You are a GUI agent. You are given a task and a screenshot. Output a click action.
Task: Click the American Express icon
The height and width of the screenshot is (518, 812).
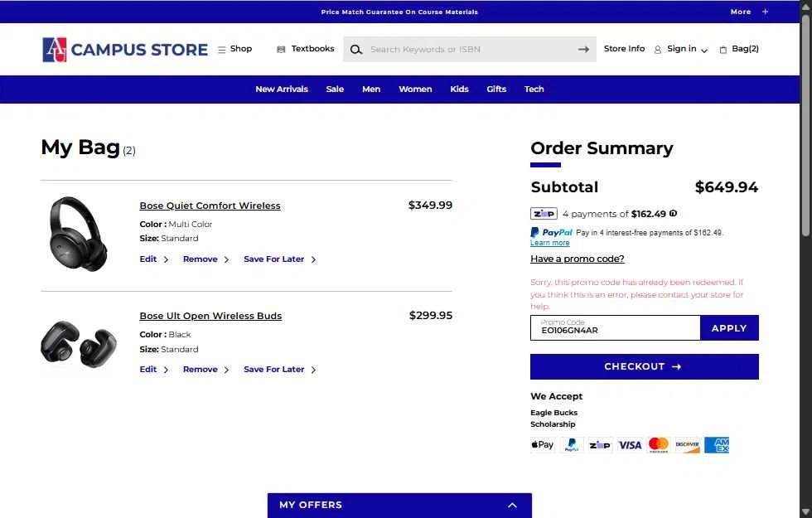[717, 445]
